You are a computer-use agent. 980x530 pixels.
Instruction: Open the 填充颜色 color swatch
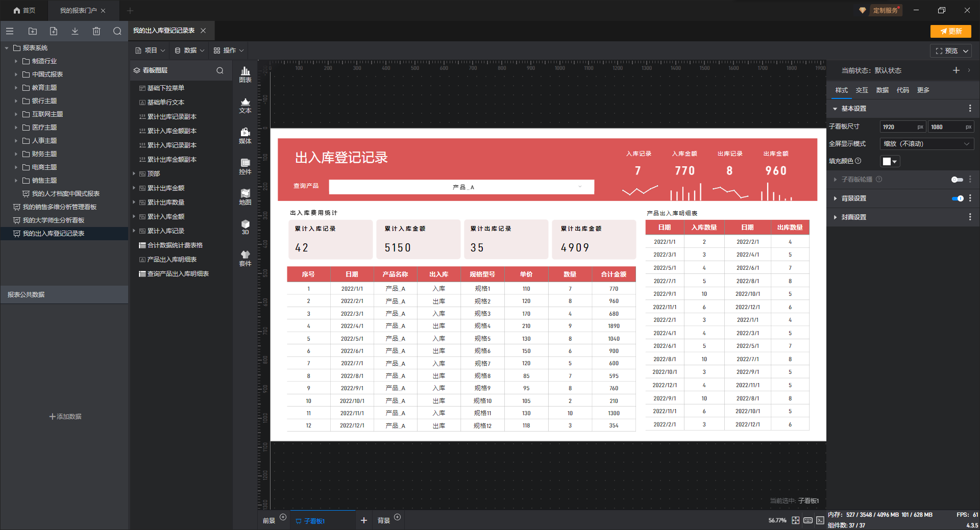coord(890,161)
